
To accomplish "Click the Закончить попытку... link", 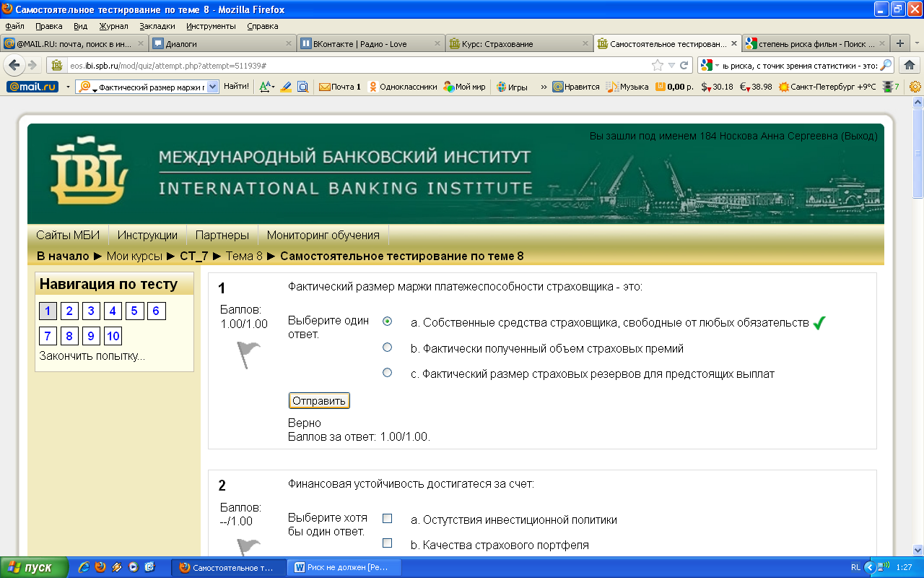I will (92, 356).
